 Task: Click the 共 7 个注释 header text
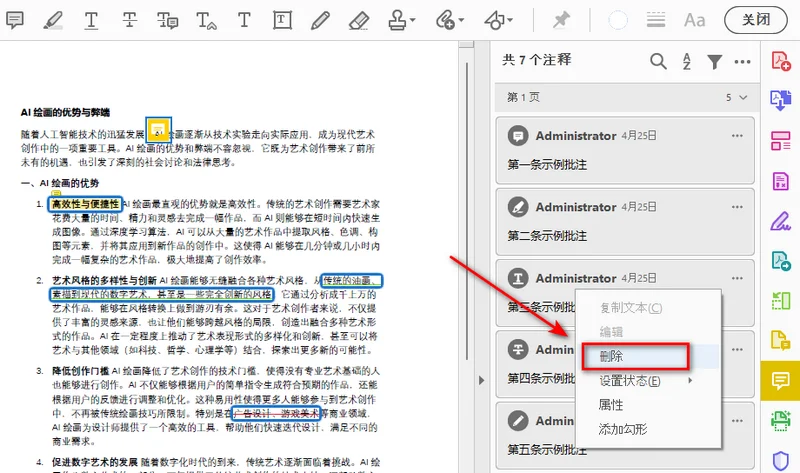point(537,60)
